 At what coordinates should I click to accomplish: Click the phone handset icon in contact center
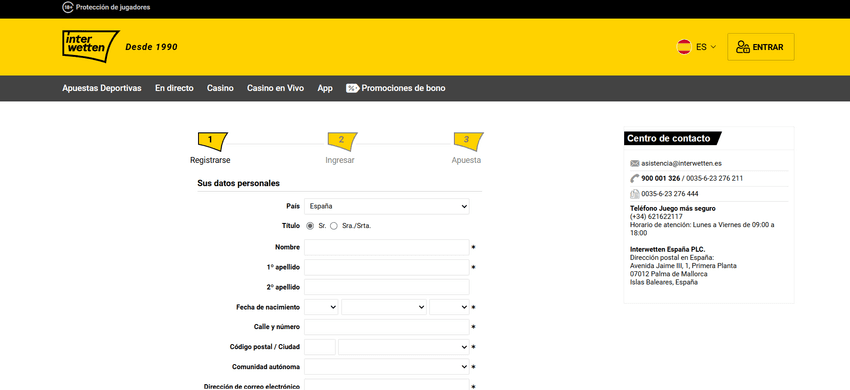tap(635, 178)
